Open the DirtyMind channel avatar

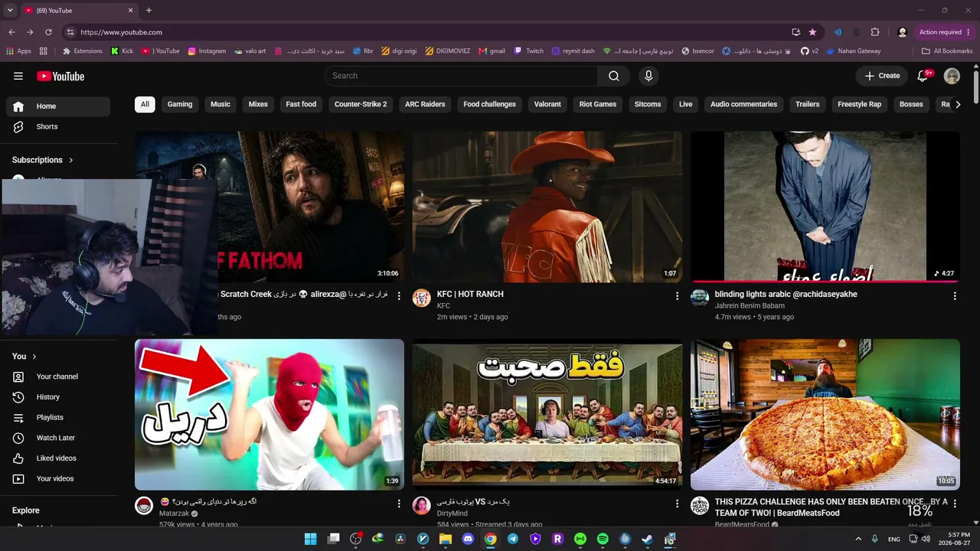pyautogui.click(x=422, y=505)
